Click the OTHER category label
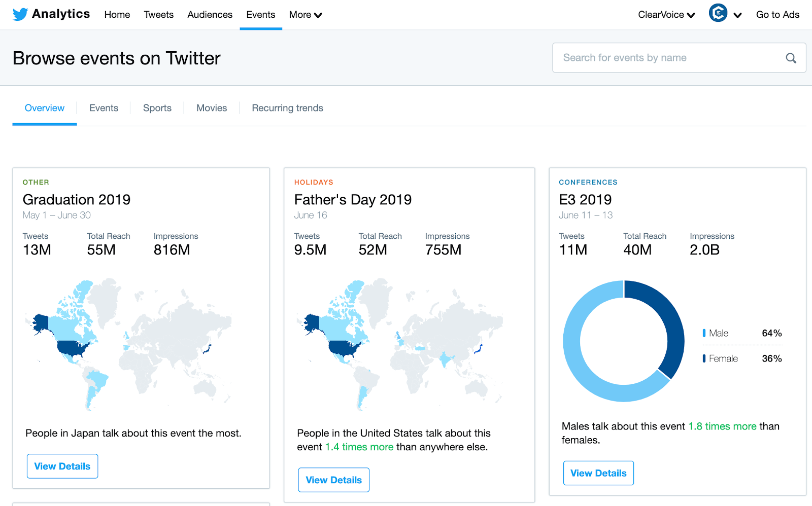The height and width of the screenshot is (506, 812). click(36, 182)
